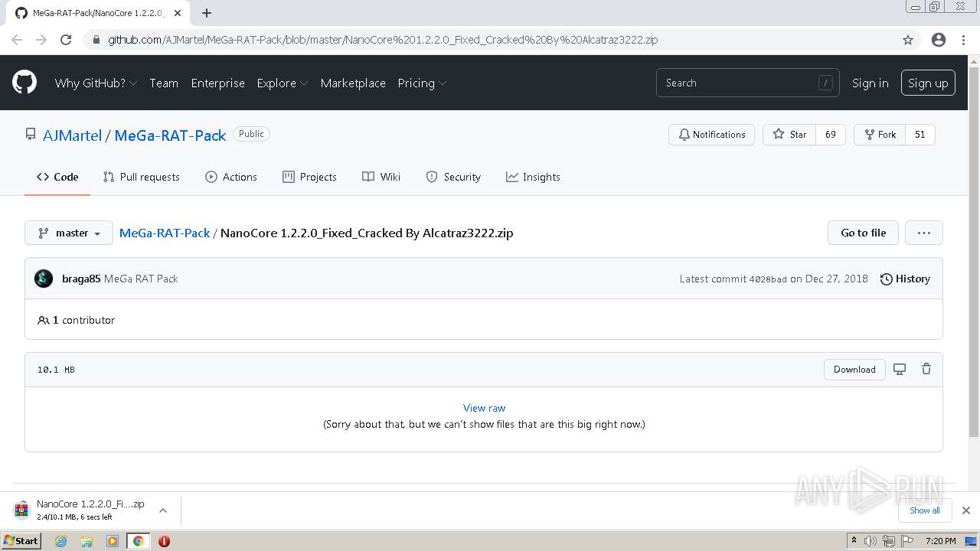
Task: Open a new browser tab
Action: (x=207, y=13)
